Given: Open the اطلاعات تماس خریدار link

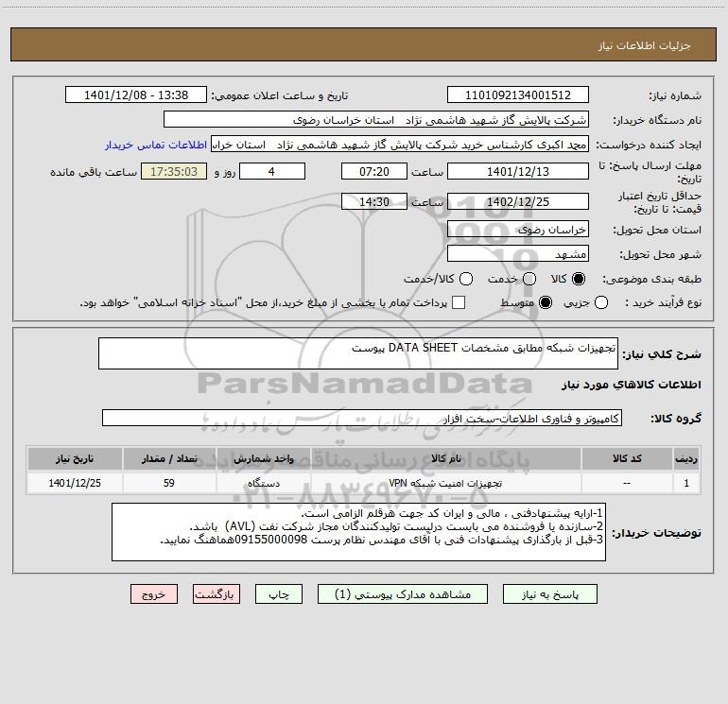Looking at the screenshot, I should tap(156, 145).
